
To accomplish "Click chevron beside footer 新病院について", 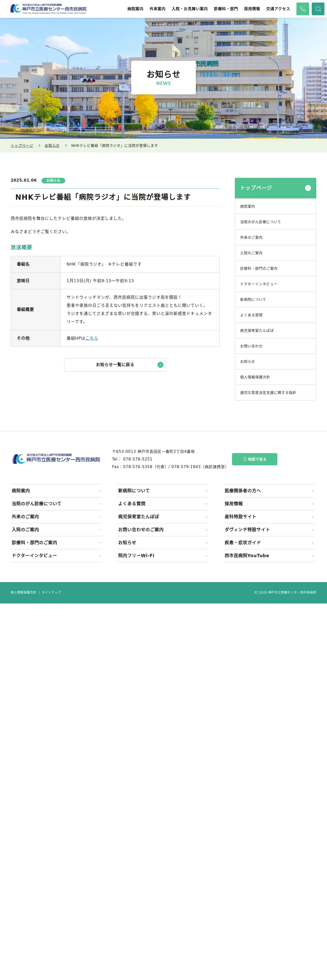I will point(206,491).
